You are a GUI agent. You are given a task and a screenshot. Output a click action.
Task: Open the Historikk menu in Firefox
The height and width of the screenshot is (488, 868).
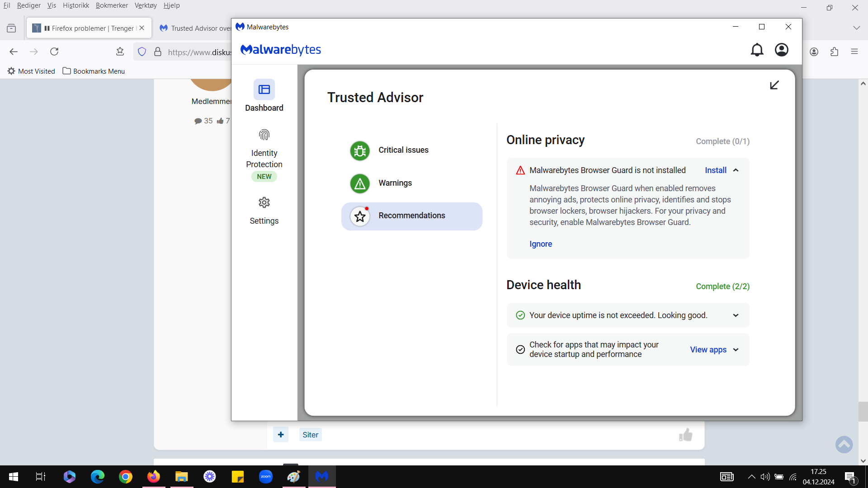76,5
